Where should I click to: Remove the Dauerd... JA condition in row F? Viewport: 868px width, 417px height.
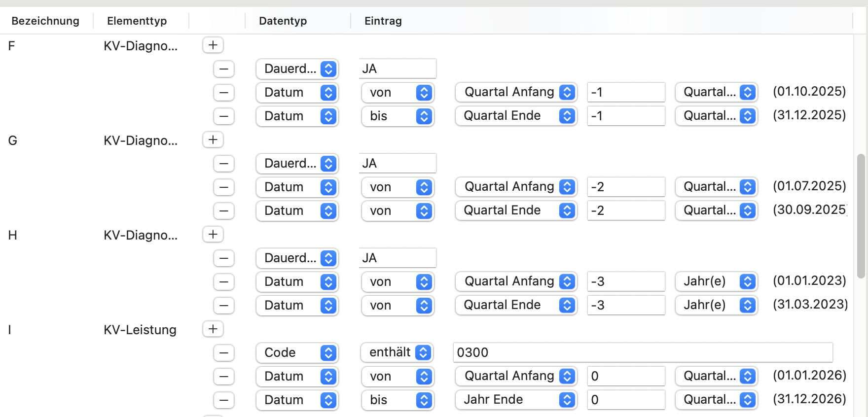223,69
